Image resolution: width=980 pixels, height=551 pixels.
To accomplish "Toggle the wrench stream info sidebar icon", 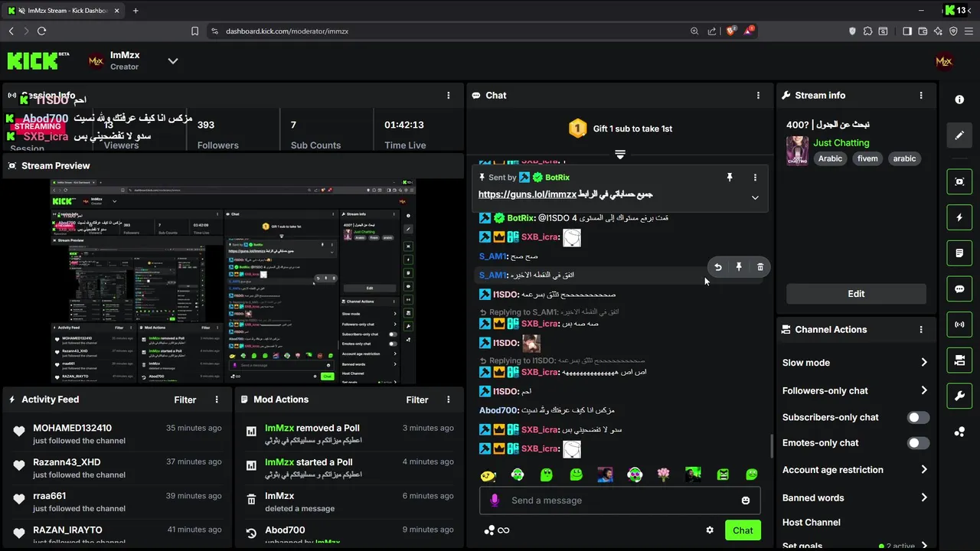I will [x=959, y=396].
